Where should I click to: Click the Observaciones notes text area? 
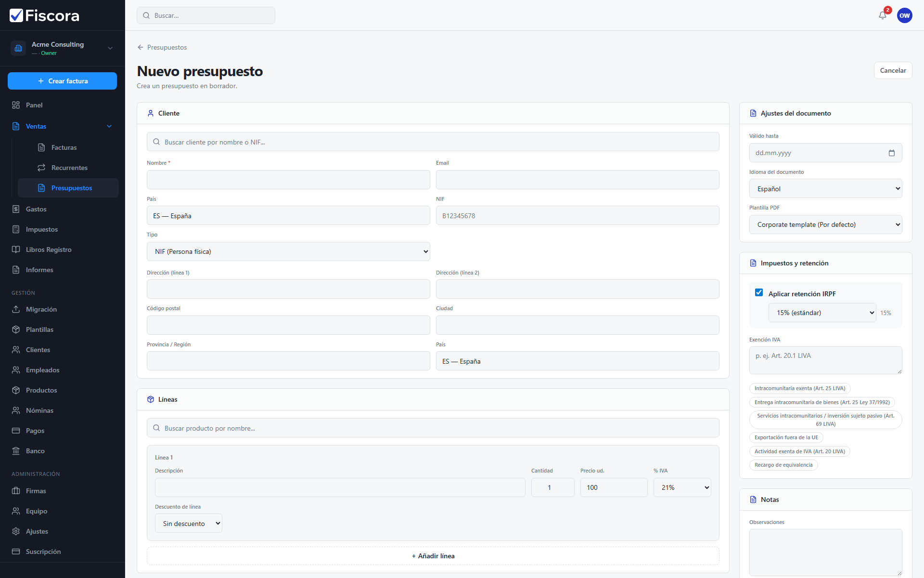(x=825, y=552)
